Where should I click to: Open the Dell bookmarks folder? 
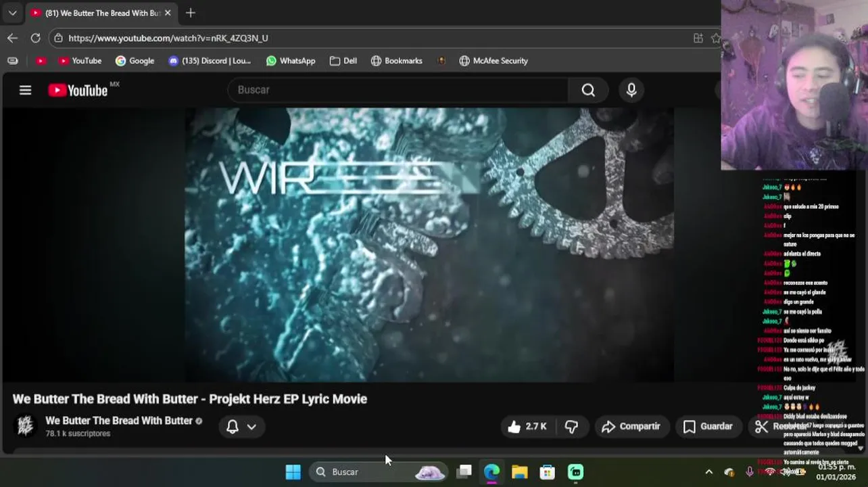pyautogui.click(x=343, y=61)
